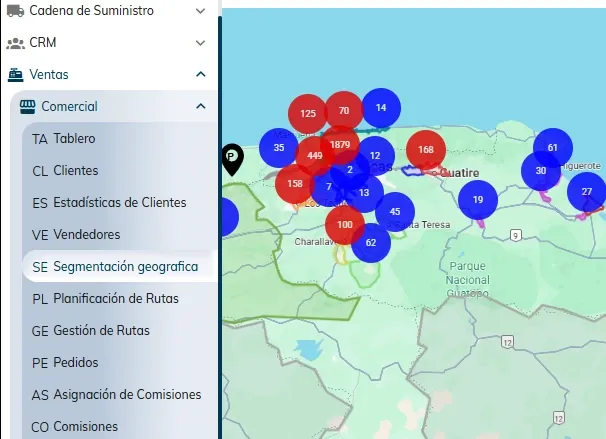Open the Clientes menu item

click(x=75, y=170)
